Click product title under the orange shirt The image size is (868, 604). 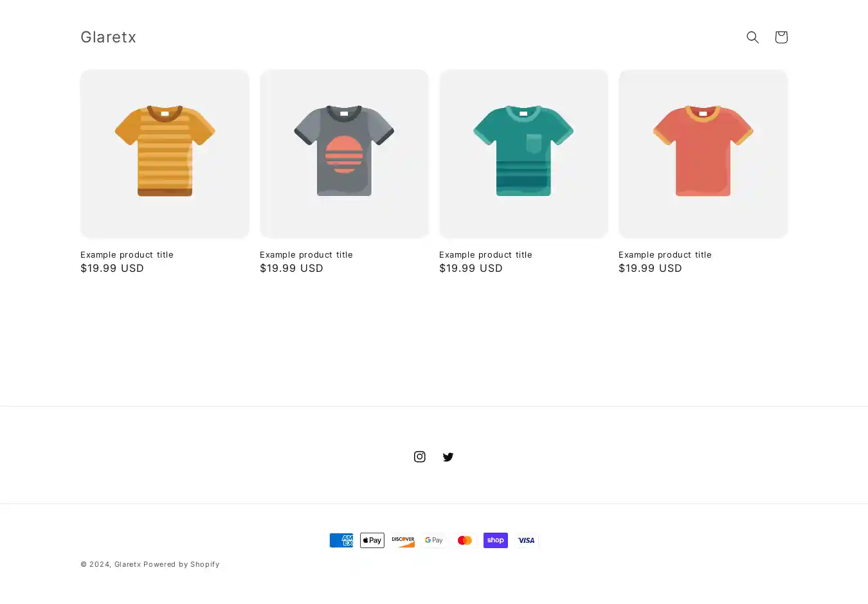(127, 254)
